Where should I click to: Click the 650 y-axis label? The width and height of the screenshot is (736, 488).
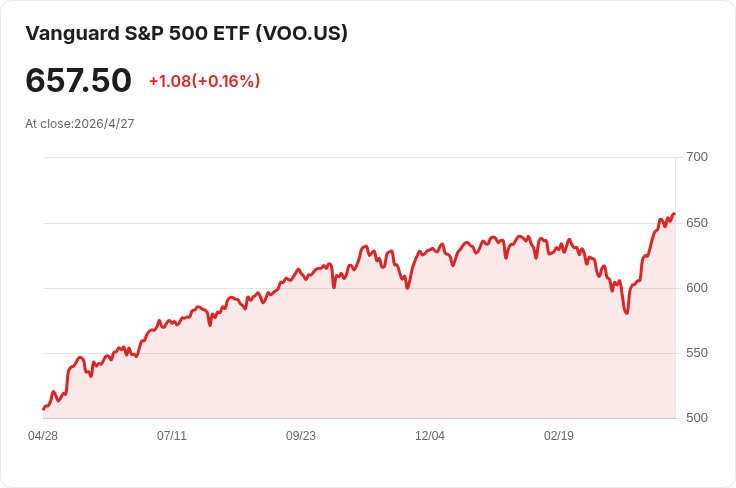[697, 222]
